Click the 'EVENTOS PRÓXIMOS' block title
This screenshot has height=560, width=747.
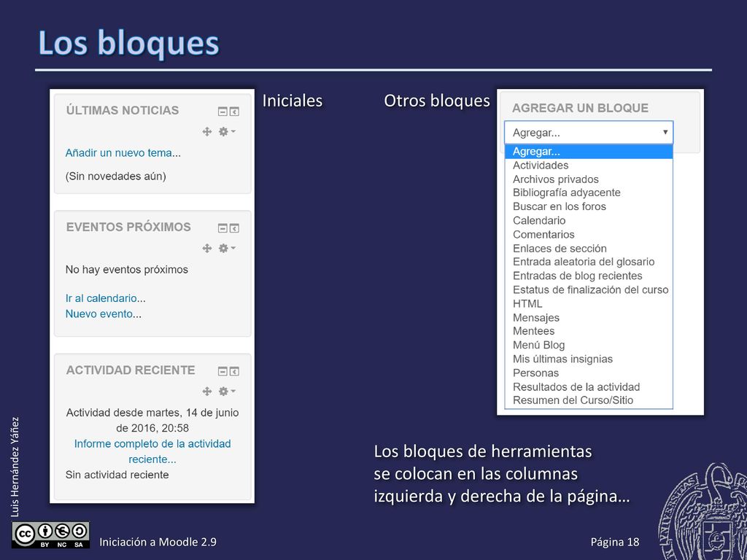(128, 227)
